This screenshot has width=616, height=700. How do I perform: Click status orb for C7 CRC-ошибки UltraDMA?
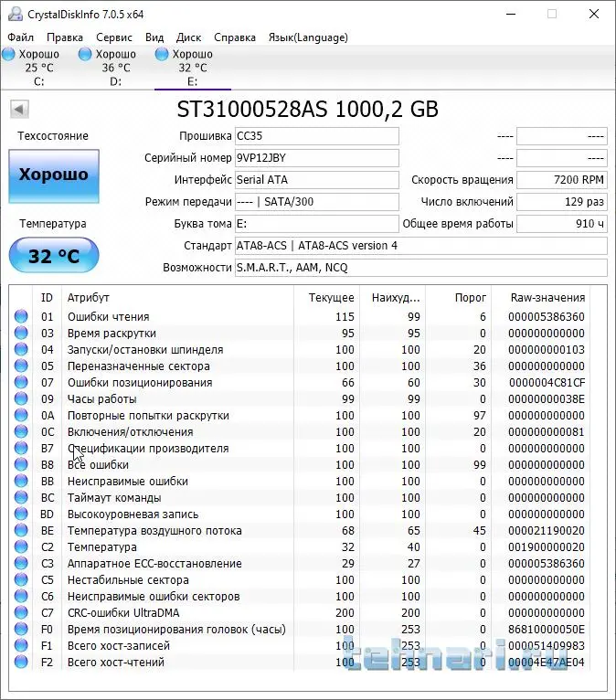(21, 612)
